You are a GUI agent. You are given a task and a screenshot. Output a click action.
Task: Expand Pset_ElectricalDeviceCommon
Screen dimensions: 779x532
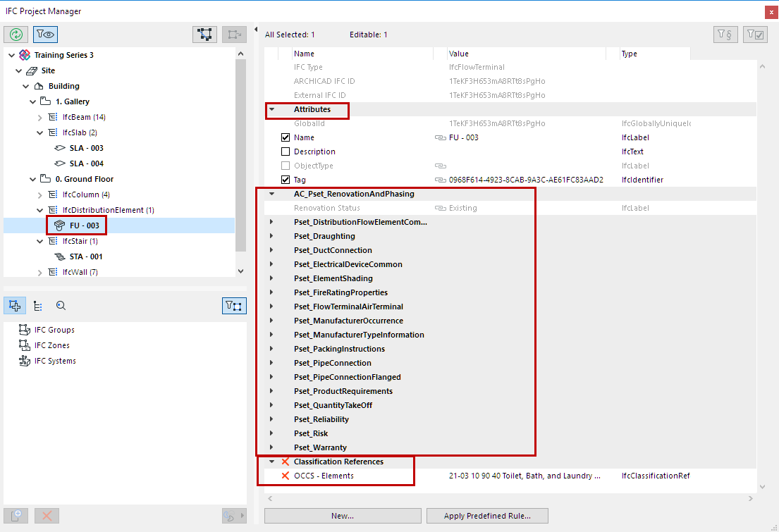click(271, 264)
